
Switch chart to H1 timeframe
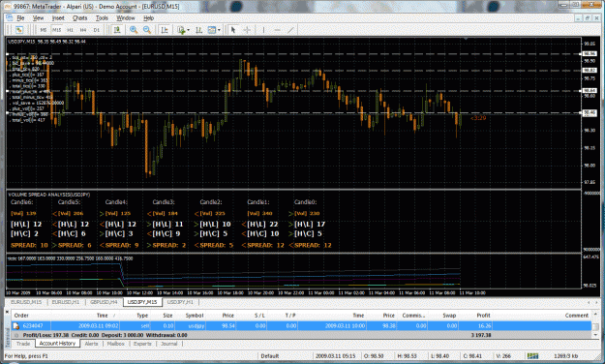[x=71, y=30]
